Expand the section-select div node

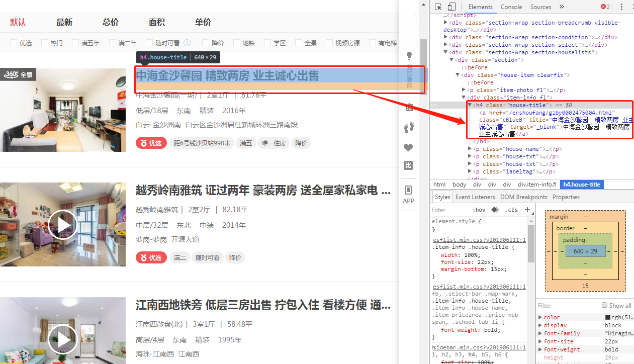[x=445, y=45]
